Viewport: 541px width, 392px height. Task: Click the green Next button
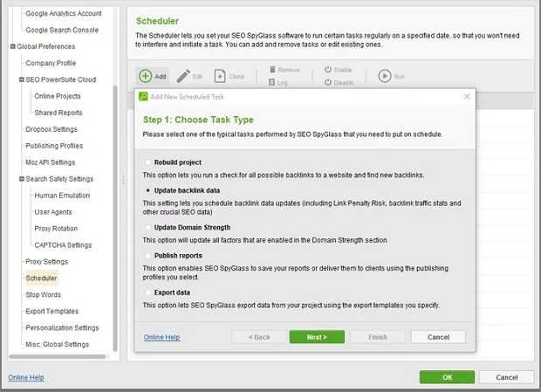click(317, 337)
